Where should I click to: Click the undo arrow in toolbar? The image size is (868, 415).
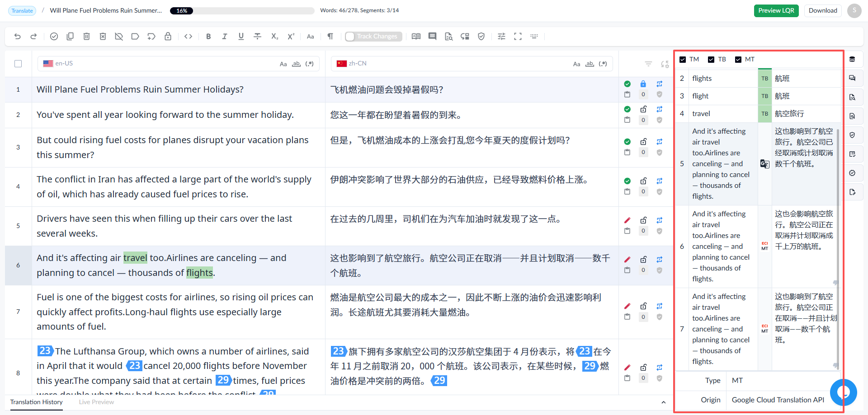coord(18,37)
